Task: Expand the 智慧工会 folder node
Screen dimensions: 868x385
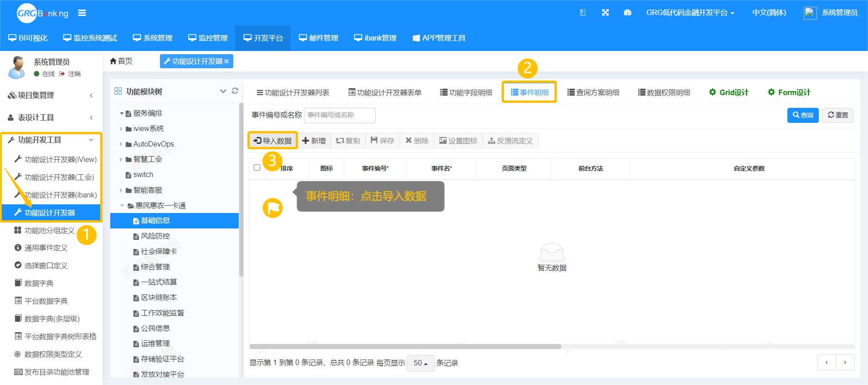Action: click(121, 159)
